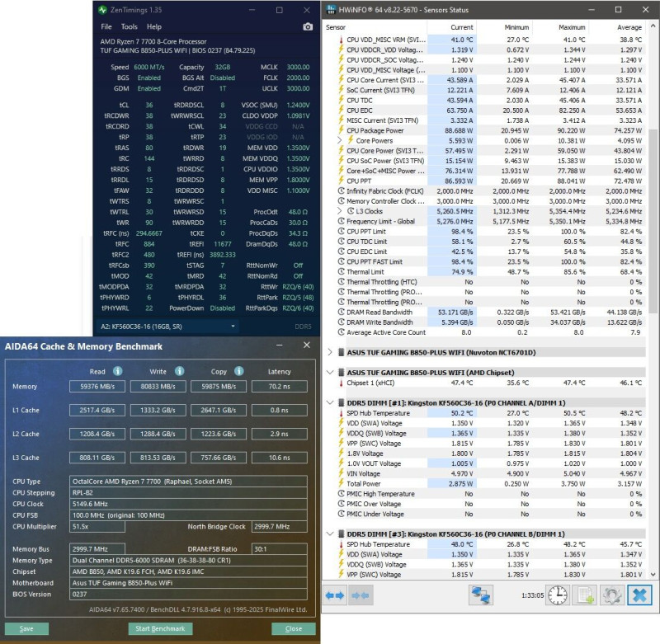Click the Current column header
660x644 pixels.
[x=451, y=27]
